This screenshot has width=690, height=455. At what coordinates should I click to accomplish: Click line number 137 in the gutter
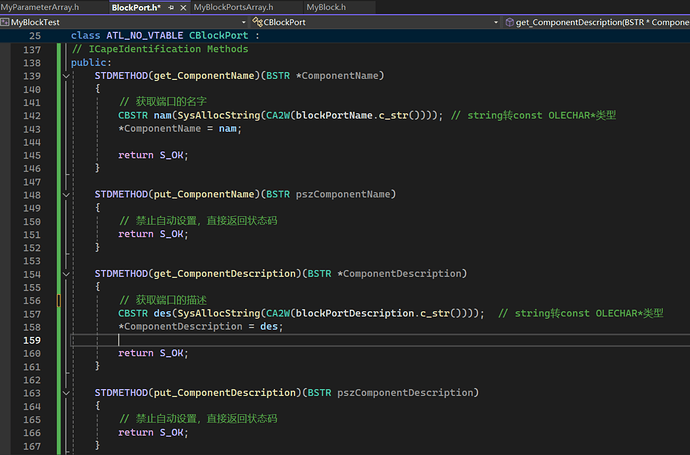coord(32,50)
